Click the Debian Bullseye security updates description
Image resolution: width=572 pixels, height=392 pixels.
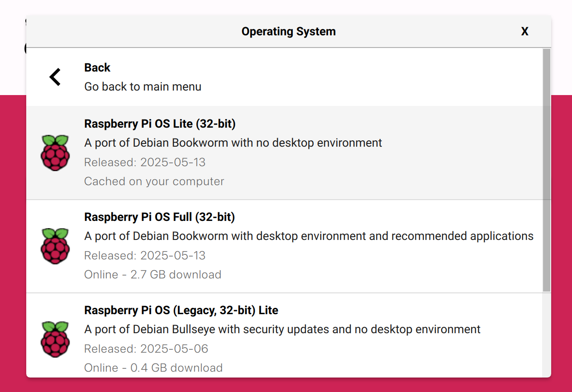point(282,329)
